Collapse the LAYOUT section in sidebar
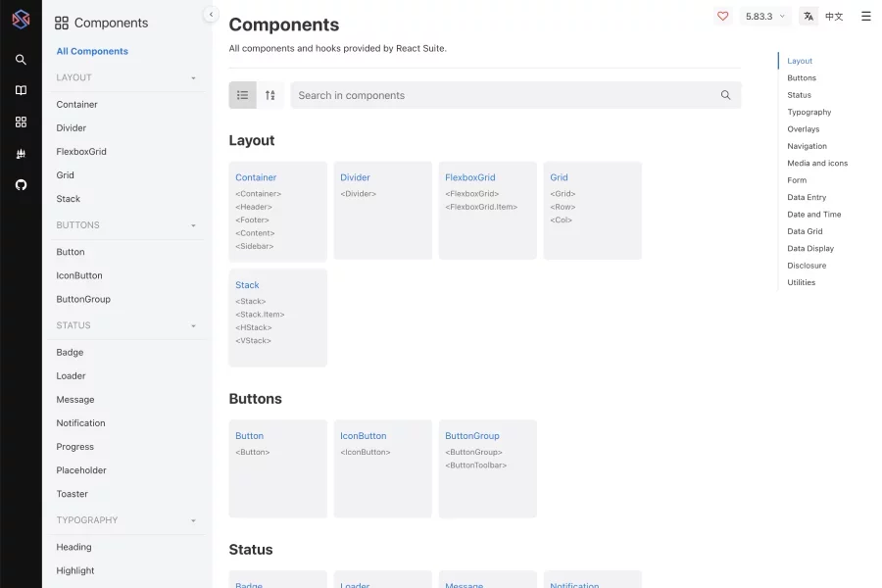Image resolution: width=882 pixels, height=588 pixels. tap(193, 78)
